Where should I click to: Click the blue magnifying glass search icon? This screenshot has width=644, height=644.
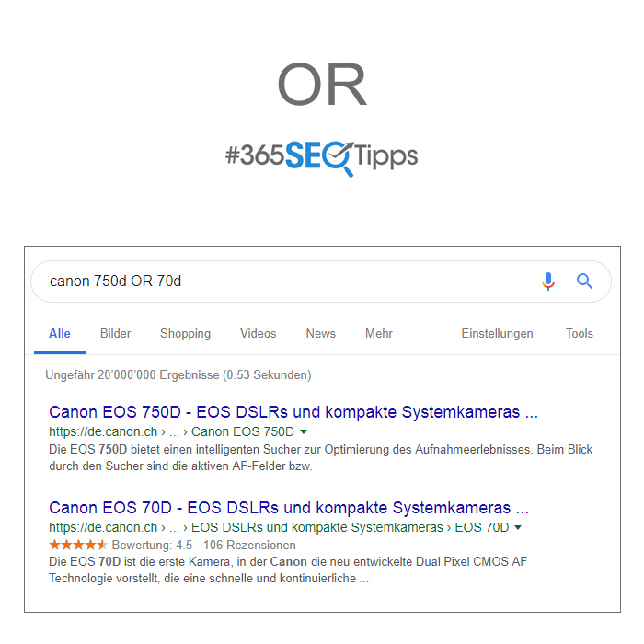tap(584, 282)
